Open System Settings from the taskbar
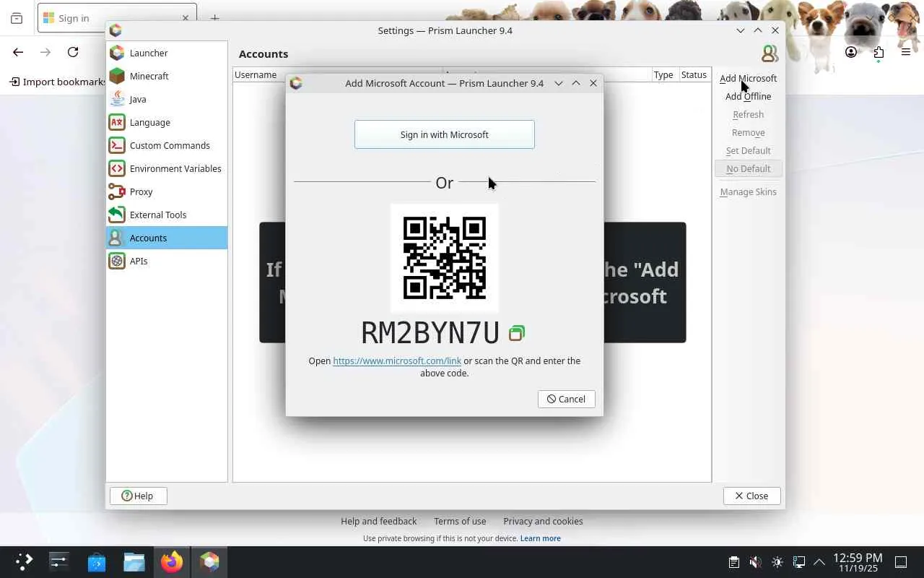Screen dimensions: 924x578 (58, 562)
